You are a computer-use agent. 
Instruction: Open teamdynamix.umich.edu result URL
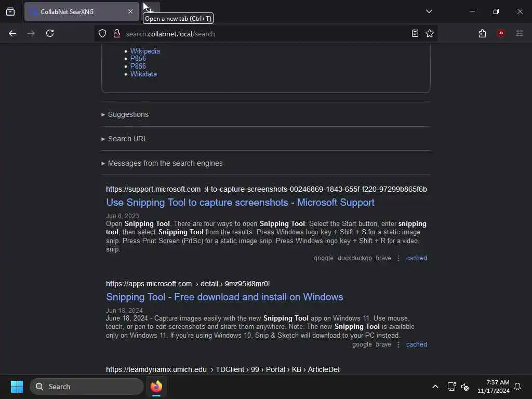[222, 369]
